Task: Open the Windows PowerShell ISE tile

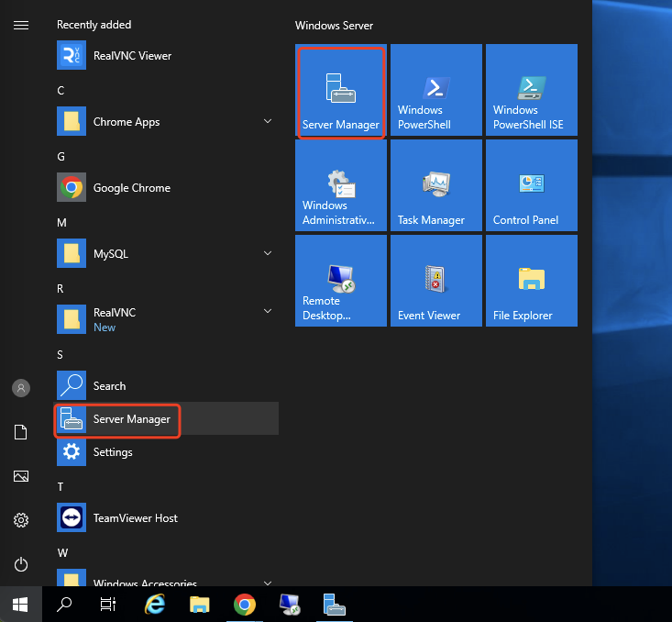Action: (532, 90)
